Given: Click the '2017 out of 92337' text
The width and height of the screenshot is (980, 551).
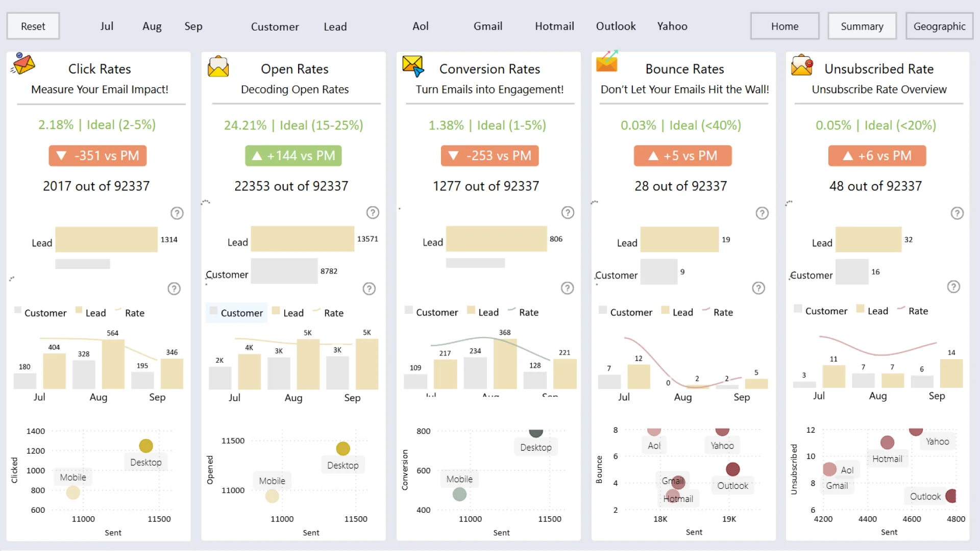Looking at the screenshot, I should tap(96, 186).
